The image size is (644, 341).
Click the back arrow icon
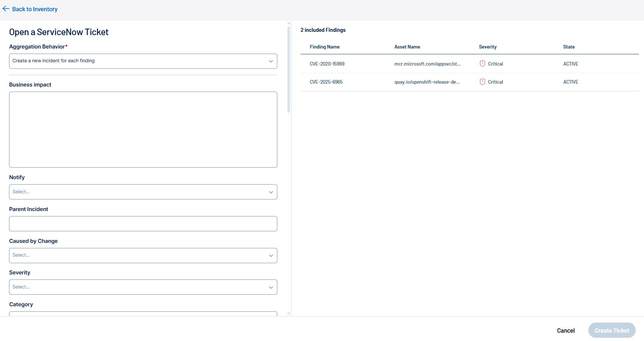coord(6,9)
